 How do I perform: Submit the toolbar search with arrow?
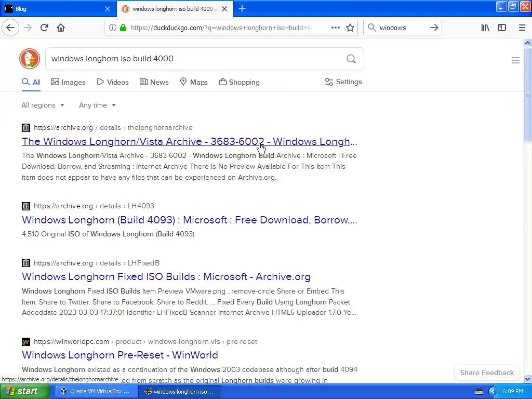coord(434,28)
